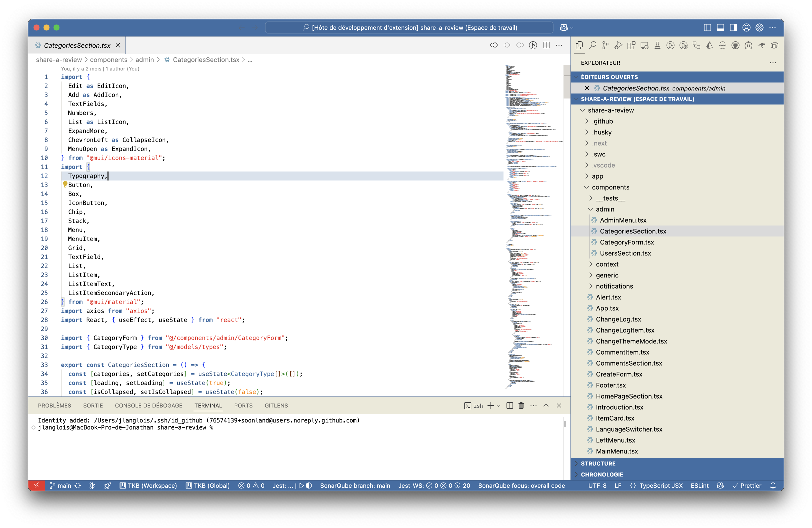Toggle the primary sidebar layout button
The image size is (812, 528).
tap(707, 28)
